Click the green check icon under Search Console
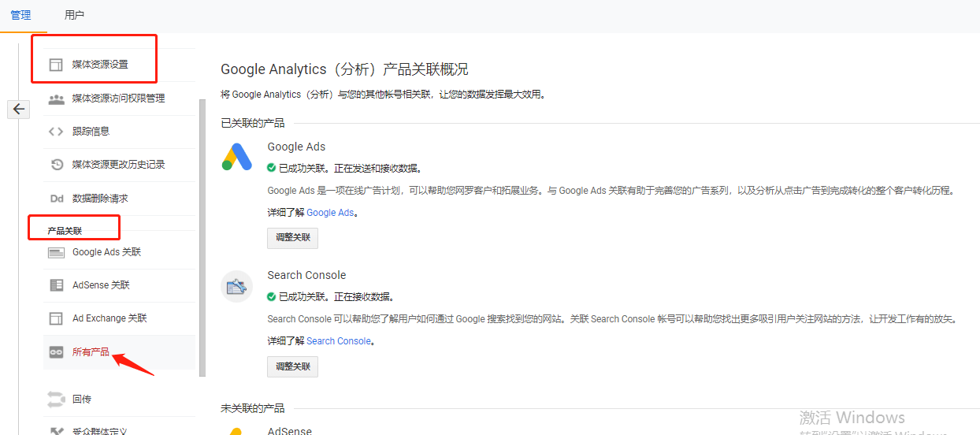The width and height of the screenshot is (980, 435). point(272,296)
